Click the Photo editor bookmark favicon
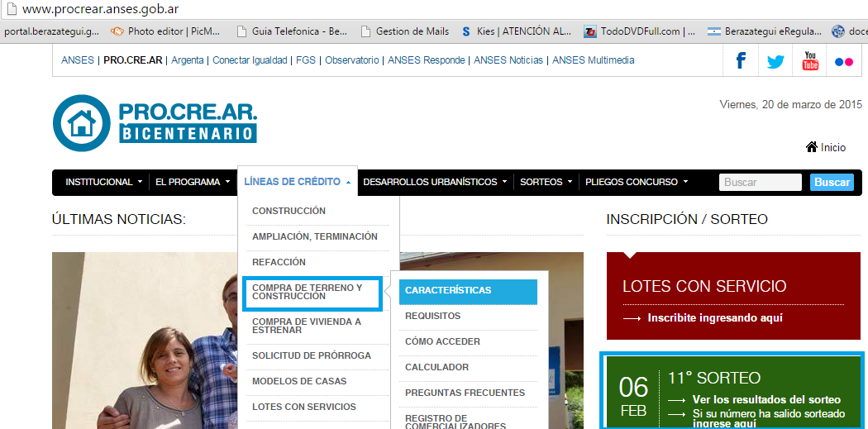The height and width of the screenshot is (429, 868). point(117,31)
